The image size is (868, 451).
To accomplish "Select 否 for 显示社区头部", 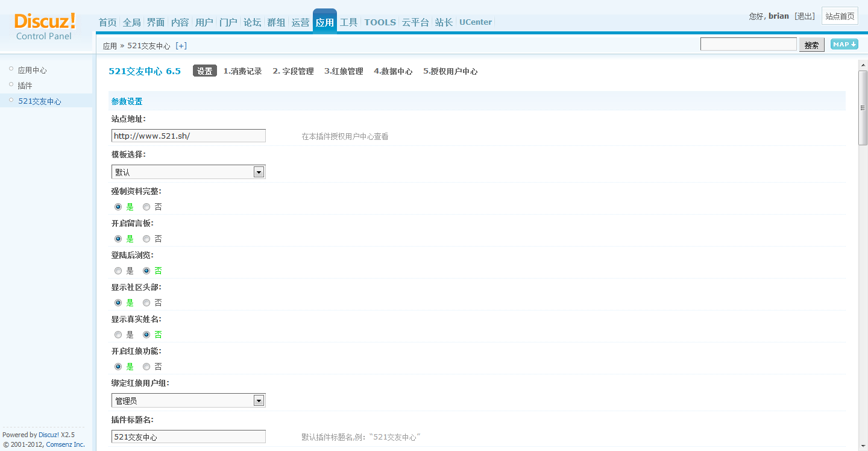I will [x=146, y=303].
